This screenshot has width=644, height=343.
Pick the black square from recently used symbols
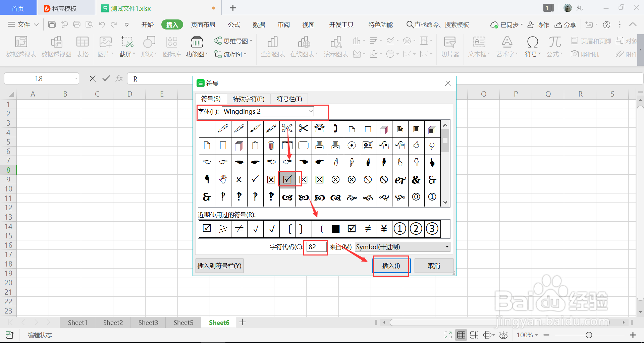pyautogui.click(x=336, y=229)
